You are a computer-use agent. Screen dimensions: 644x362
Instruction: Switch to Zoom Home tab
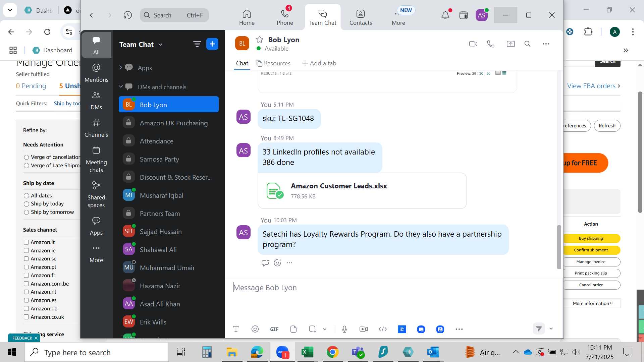click(247, 17)
